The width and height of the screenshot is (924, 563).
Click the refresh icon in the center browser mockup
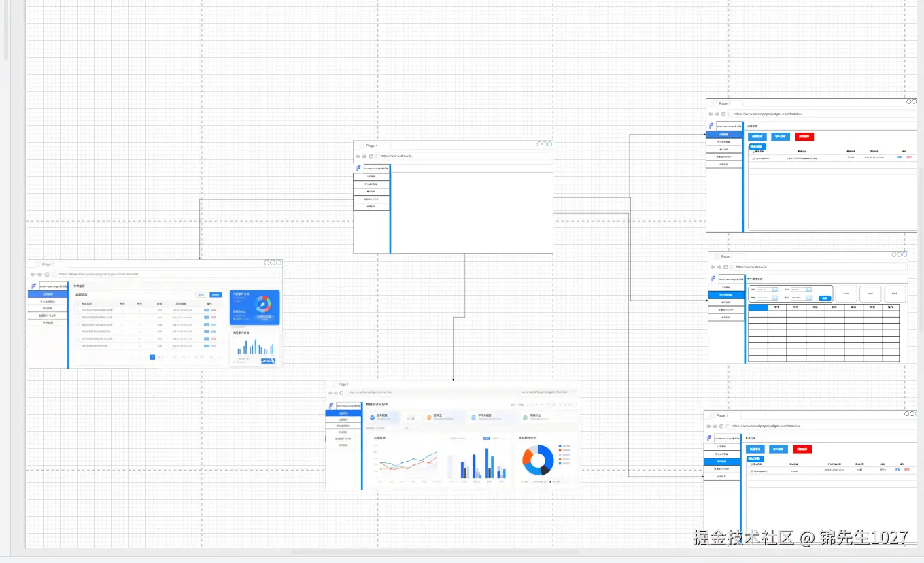371,156
